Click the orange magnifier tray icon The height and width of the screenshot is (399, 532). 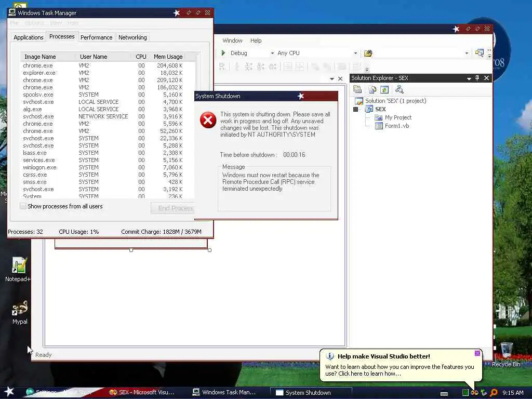(494, 393)
